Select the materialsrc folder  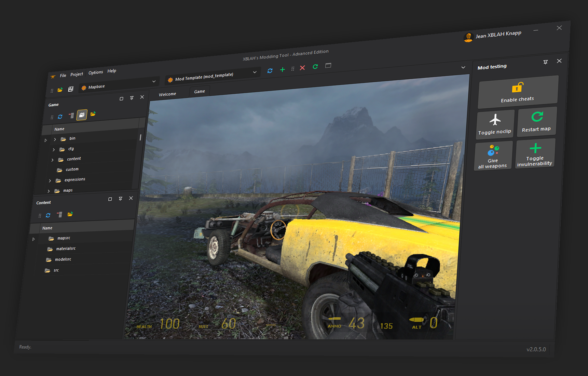(66, 249)
